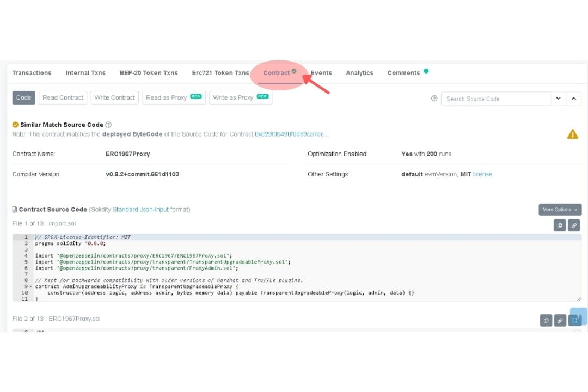Click the Read Contract button
588x392 pixels.
(63, 97)
